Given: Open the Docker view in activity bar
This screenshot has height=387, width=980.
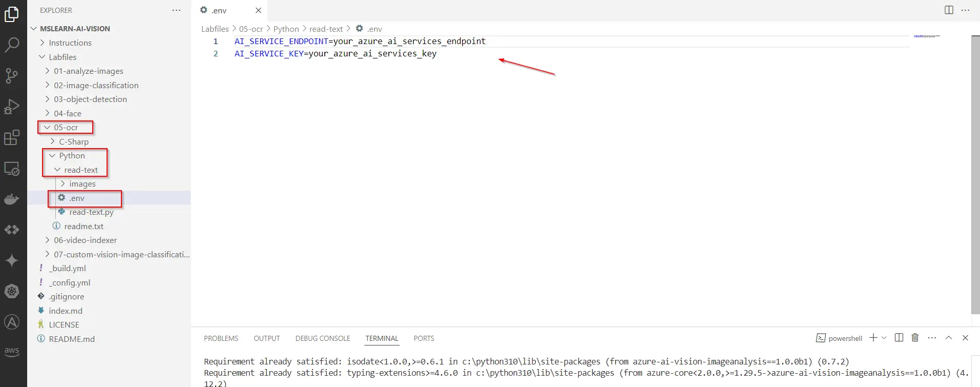Looking at the screenshot, I should (12, 199).
